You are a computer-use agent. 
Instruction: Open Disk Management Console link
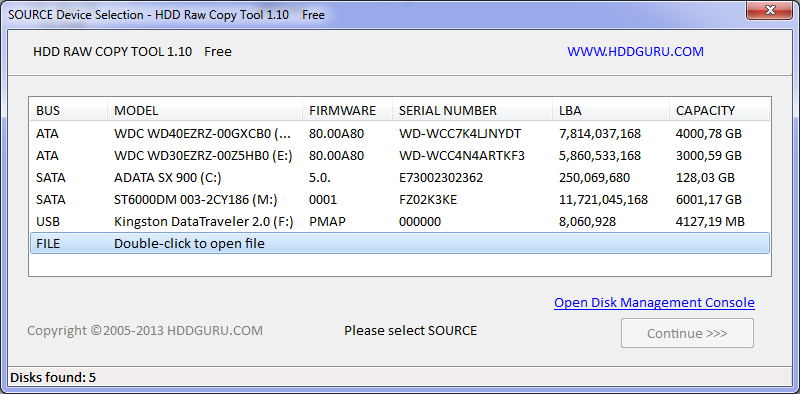(x=654, y=303)
